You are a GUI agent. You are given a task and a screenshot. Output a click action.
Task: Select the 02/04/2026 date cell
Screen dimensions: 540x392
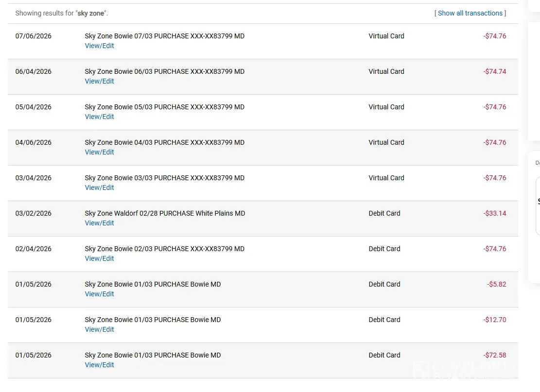(x=34, y=249)
